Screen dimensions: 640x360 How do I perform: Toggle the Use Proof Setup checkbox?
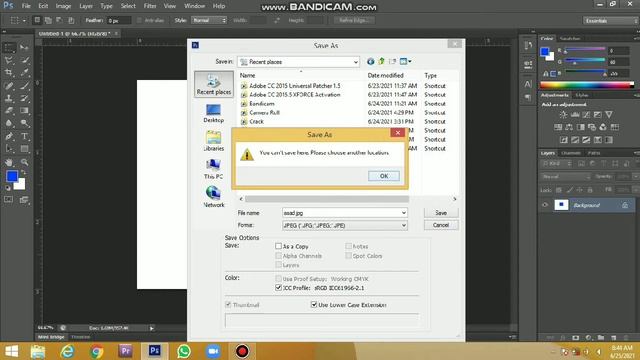[x=278, y=279]
